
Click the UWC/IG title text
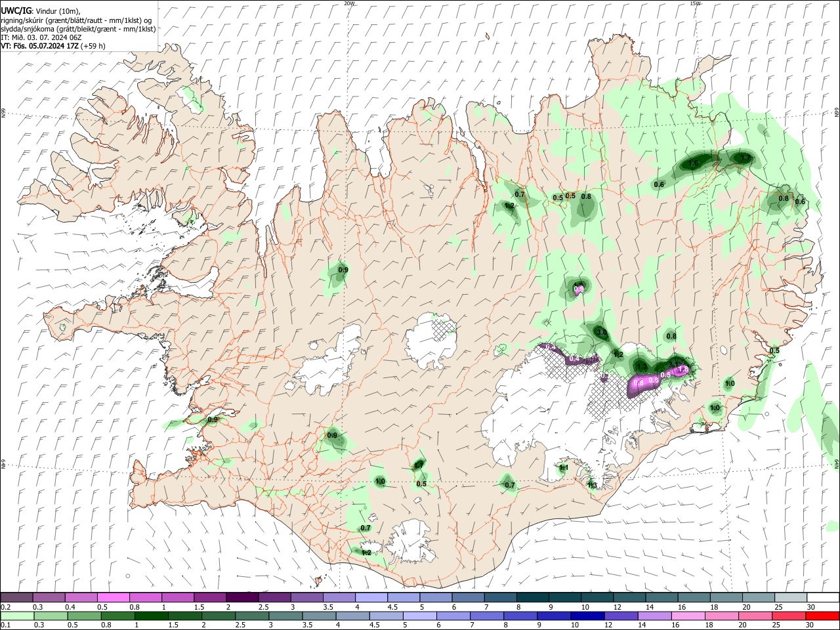pos(15,10)
